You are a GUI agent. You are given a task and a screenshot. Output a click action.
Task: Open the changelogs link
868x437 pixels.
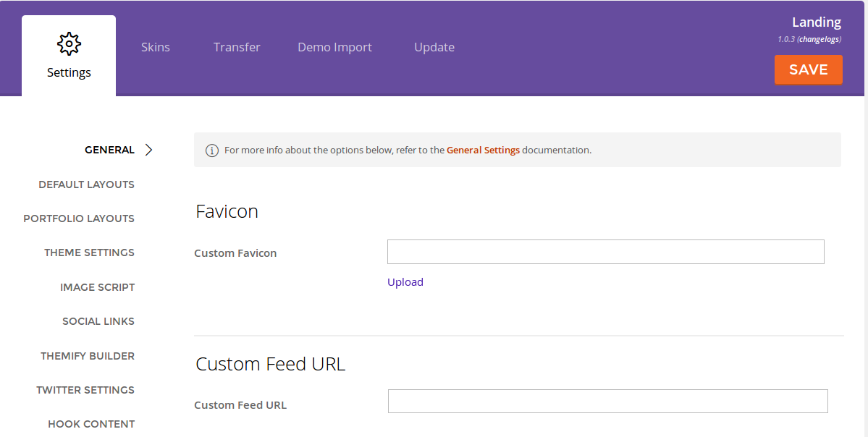coord(819,39)
